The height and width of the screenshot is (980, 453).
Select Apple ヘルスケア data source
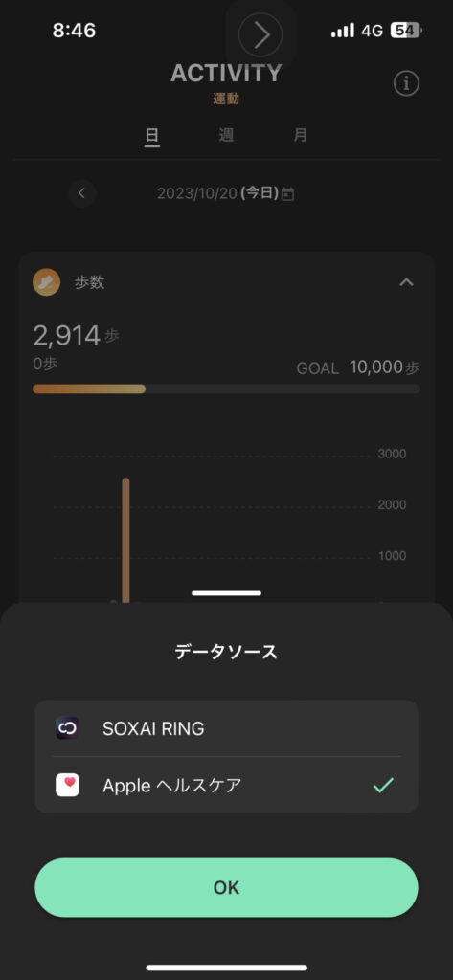click(x=226, y=785)
